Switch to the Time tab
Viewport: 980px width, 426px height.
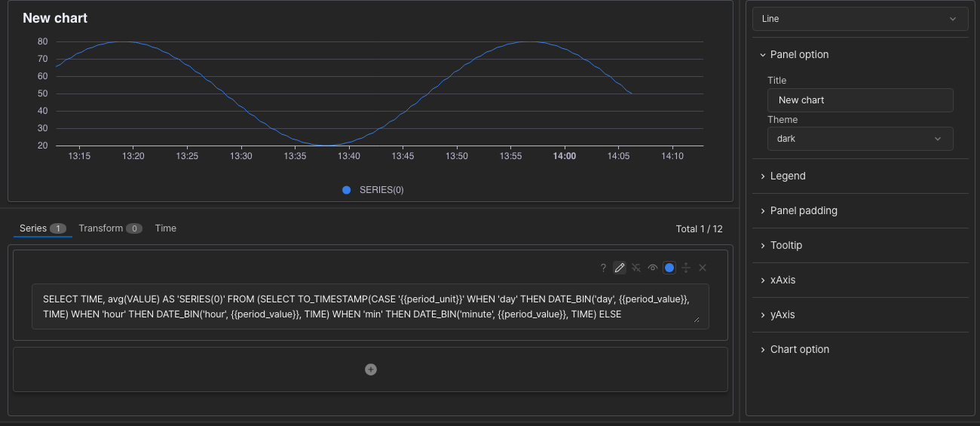click(166, 228)
